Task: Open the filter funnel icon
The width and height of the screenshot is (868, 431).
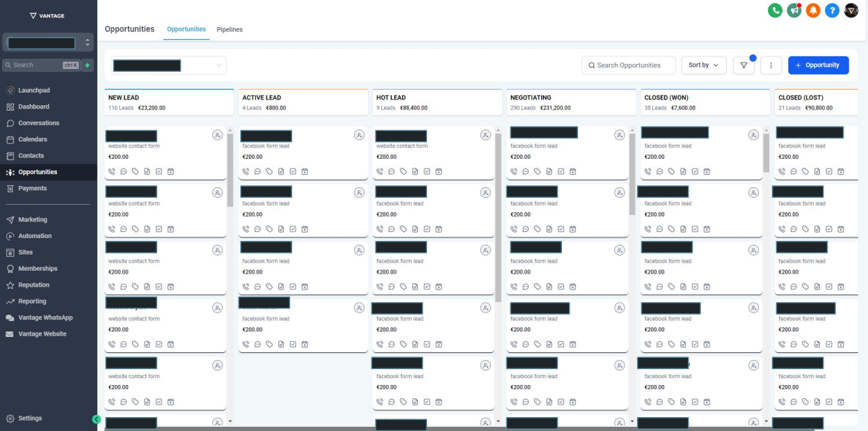Action: 744,65
